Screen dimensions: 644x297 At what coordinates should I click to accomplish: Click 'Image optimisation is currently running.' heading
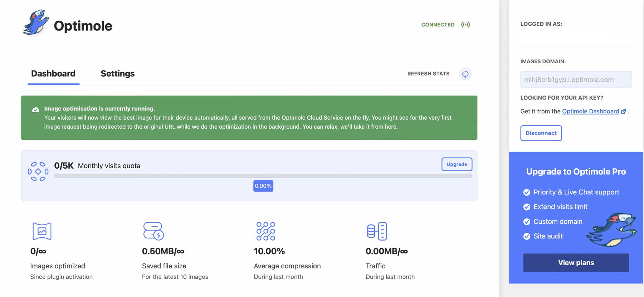(x=99, y=109)
